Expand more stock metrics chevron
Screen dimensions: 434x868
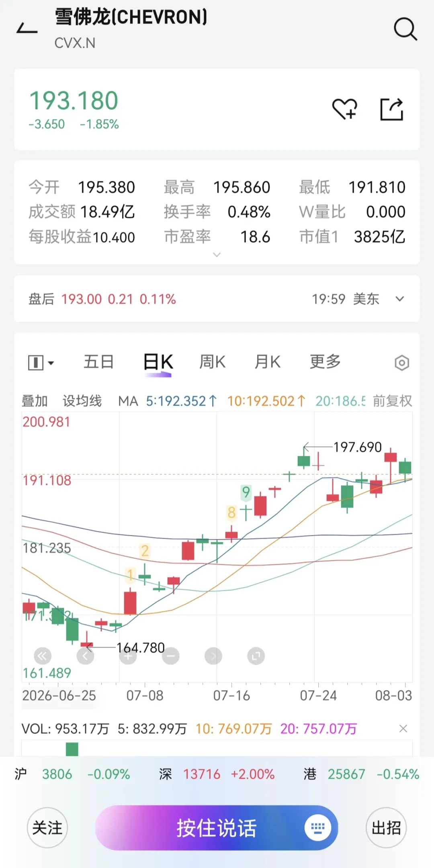217,255
